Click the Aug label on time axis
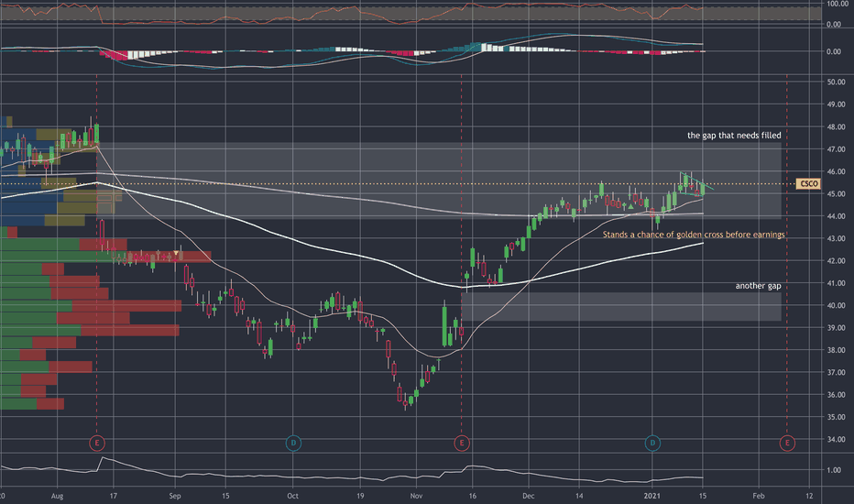This screenshot has width=854, height=504. click(x=57, y=496)
